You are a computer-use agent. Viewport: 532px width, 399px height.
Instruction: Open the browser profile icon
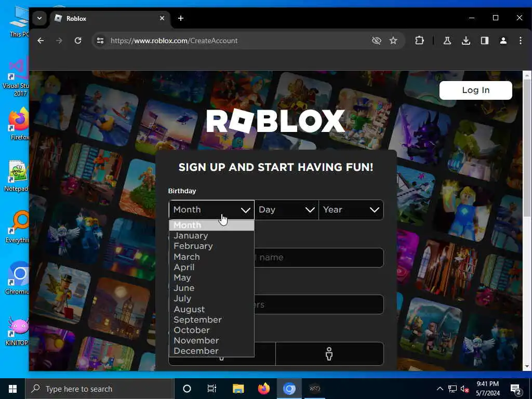[x=503, y=41]
